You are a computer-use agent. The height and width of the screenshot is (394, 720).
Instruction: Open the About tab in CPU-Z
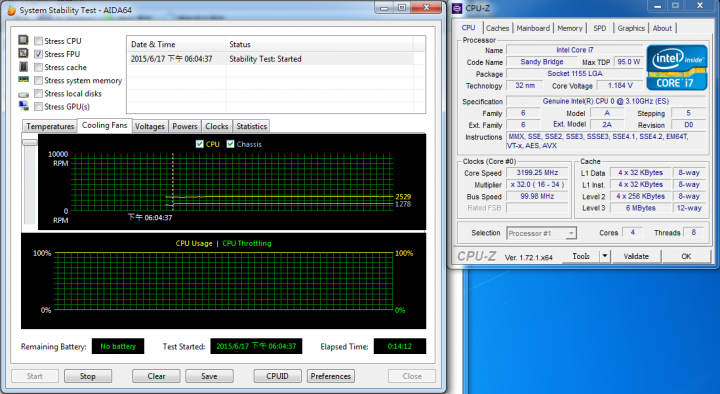click(x=662, y=28)
